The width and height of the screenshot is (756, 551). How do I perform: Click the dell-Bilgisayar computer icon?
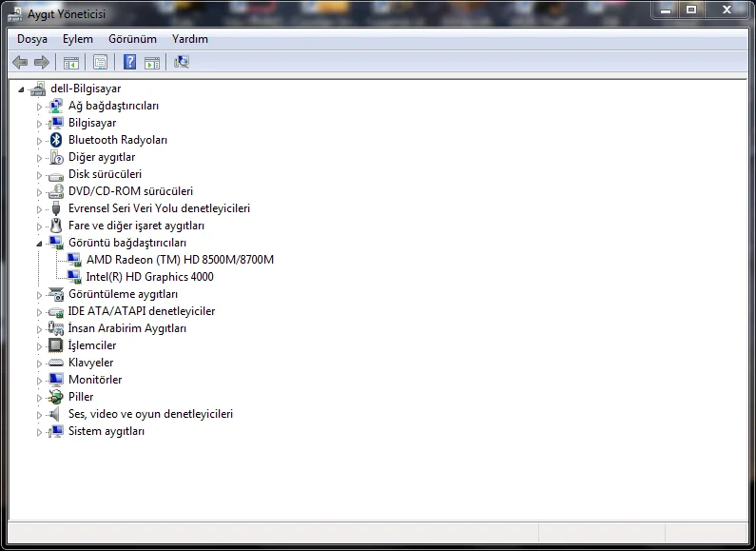point(38,89)
